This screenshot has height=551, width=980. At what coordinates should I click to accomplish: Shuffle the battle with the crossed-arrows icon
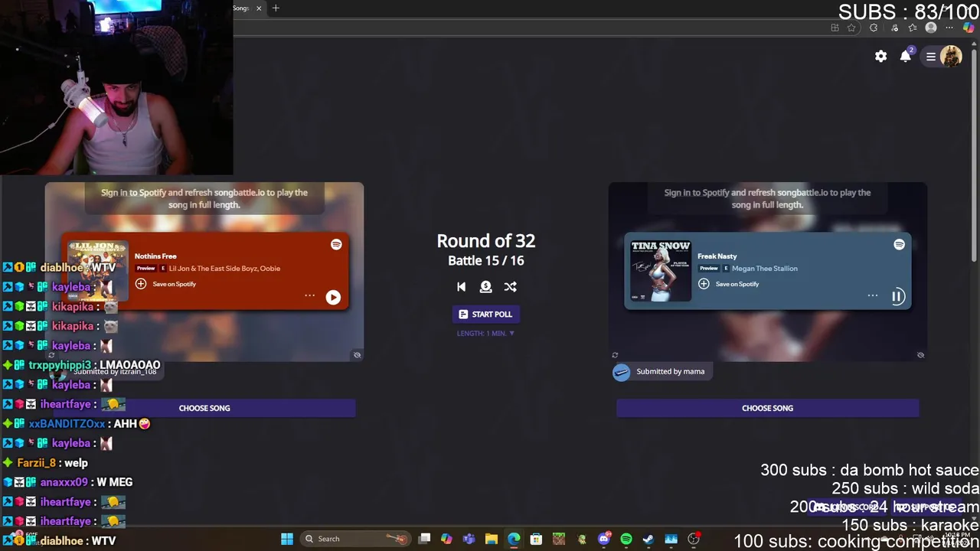[511, 287]
